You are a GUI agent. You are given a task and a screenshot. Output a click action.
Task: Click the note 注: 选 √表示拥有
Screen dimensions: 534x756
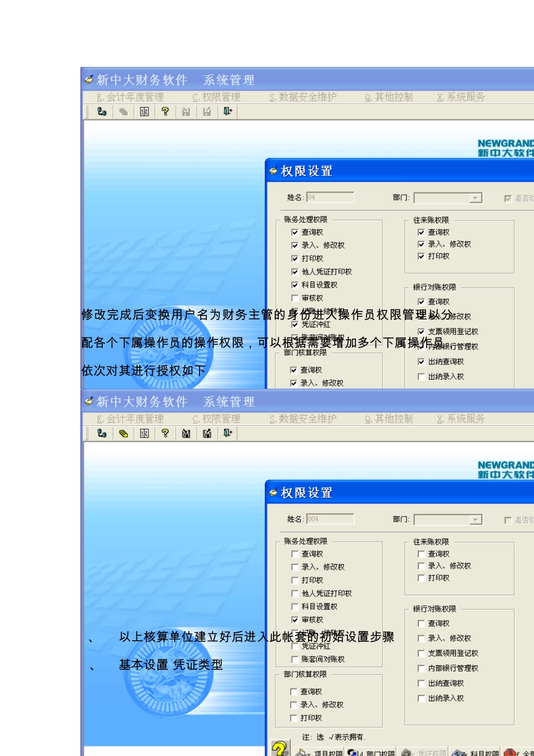pos(334,737)
